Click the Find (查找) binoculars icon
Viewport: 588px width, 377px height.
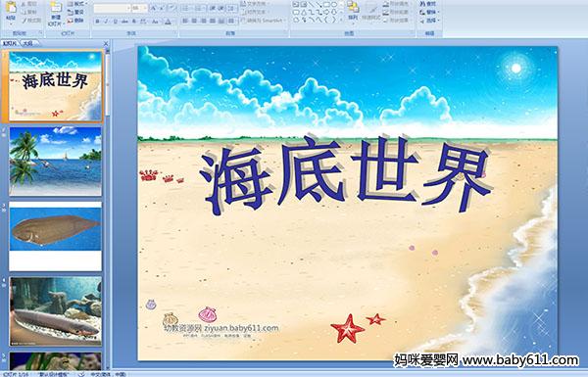coord(422,4)
